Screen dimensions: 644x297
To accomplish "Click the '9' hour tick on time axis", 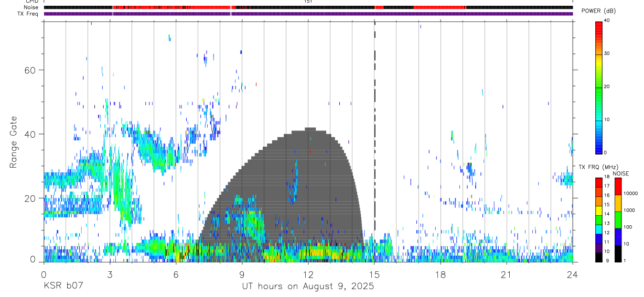I will tap(242, 274).
